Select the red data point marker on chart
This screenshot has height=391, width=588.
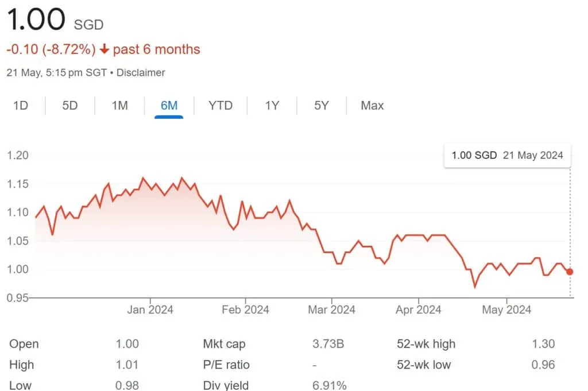coord(568,270)
